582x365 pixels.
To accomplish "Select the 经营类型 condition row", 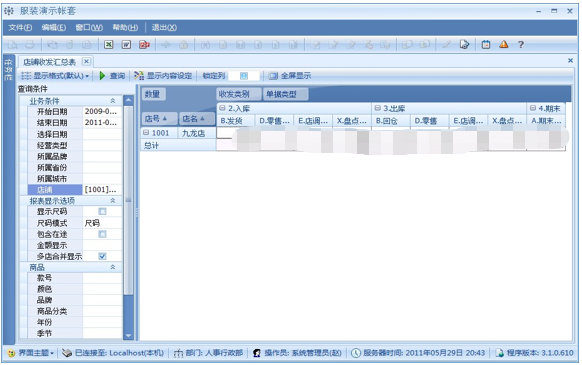I will (75, 145).
